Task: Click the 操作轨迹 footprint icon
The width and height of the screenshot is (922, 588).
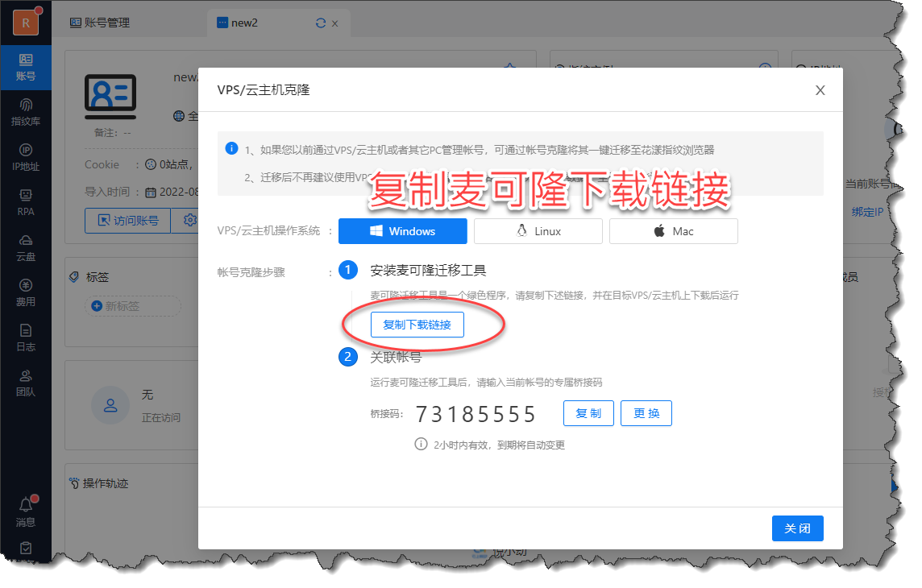Action: click(74, 482)
